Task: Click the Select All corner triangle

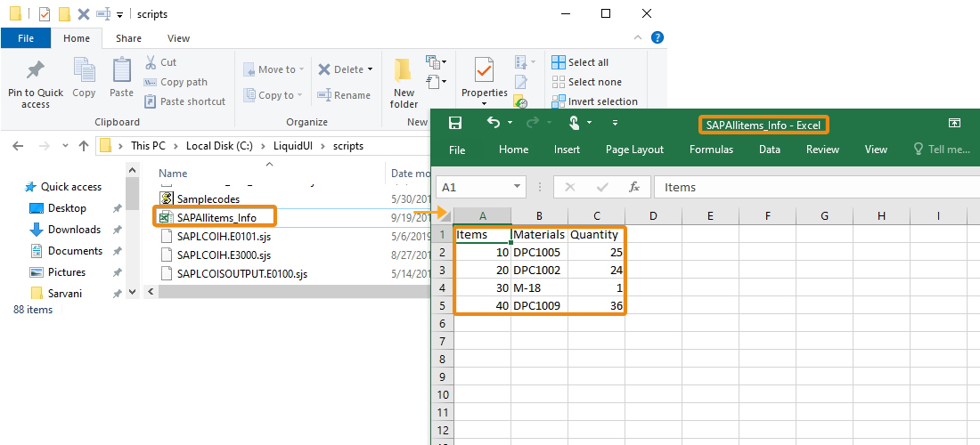Action: tap(443, 216)
